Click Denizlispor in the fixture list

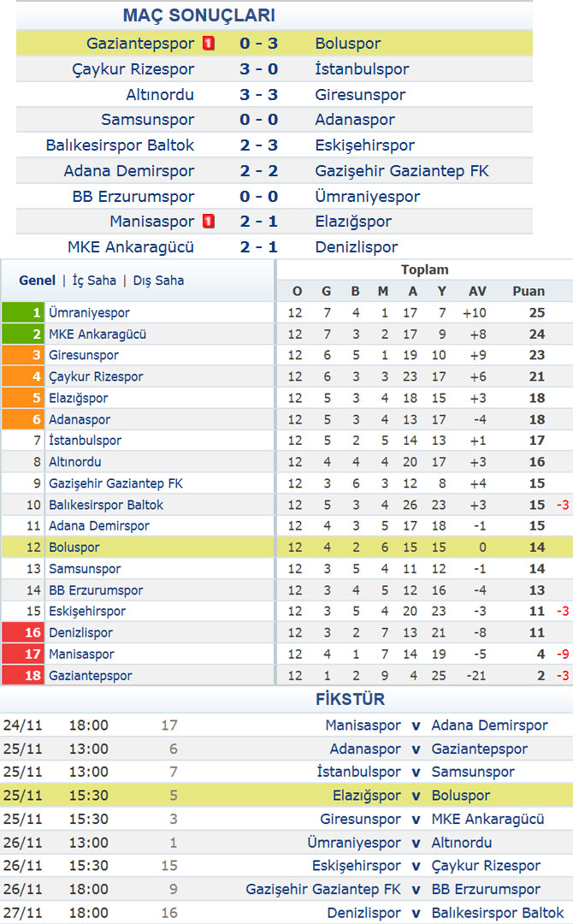coord(364,913)
